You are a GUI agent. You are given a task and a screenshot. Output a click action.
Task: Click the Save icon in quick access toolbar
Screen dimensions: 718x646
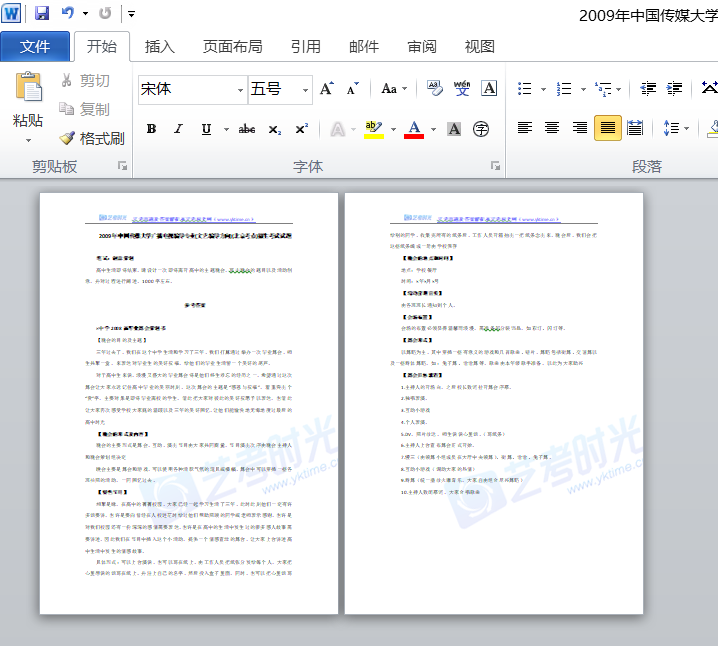[42, 14]
